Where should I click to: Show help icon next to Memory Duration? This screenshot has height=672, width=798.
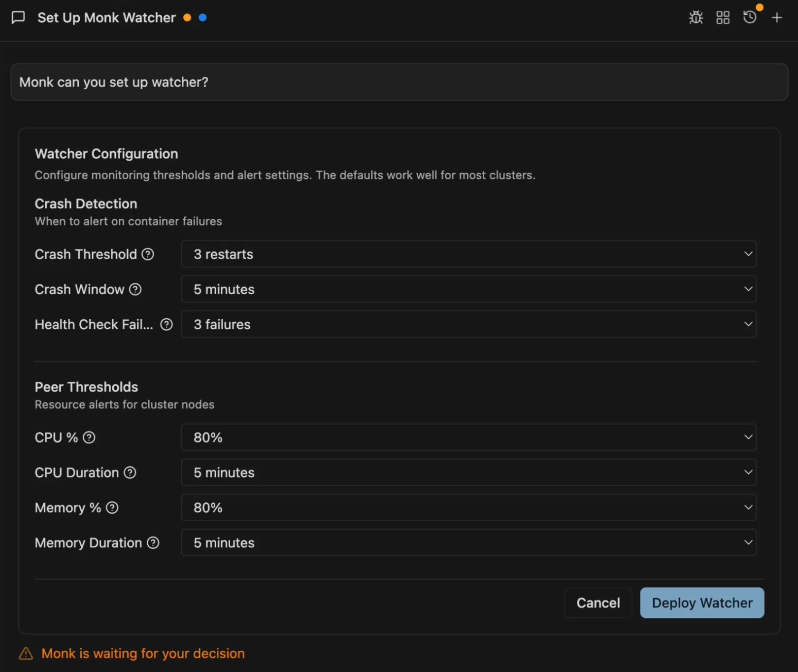tap(153, 542)
